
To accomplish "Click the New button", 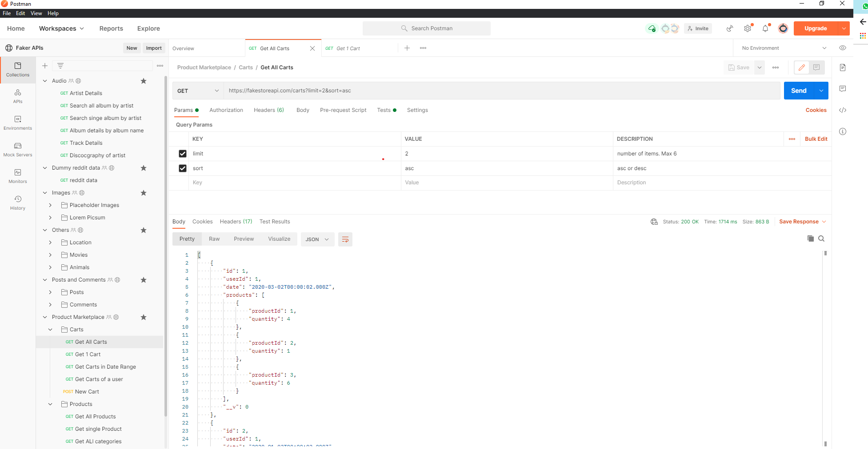I will [x=132, y=48].
